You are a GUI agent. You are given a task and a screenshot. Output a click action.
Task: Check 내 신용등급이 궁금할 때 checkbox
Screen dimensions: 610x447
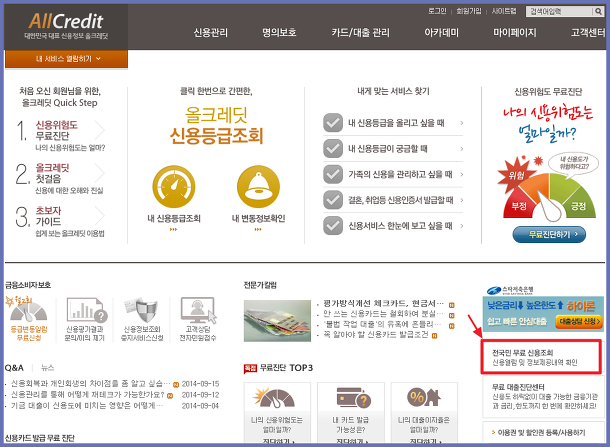(x=333, y=149)
